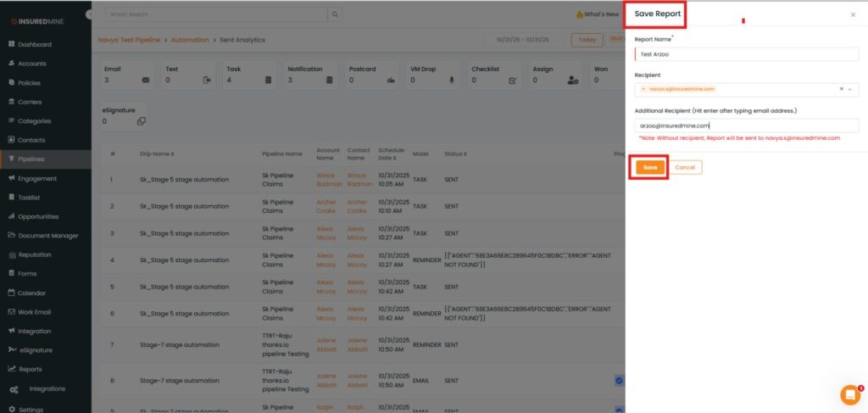Open Dashboard from the sidebar
The height and width of the screenshot is (413, 868).
point(34,44)
